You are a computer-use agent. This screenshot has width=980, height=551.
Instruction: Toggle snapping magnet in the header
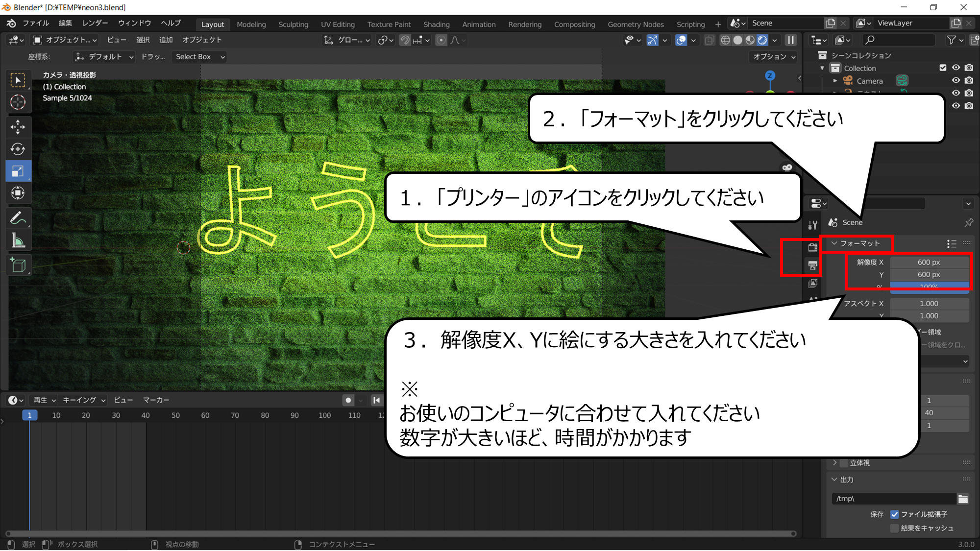click(404, 40)
